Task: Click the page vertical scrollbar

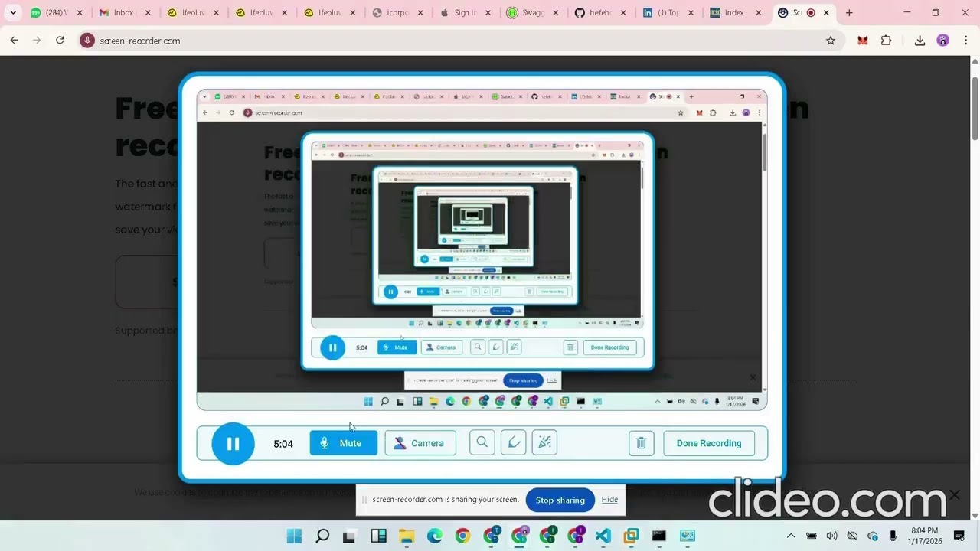Action: coord(975,107)
